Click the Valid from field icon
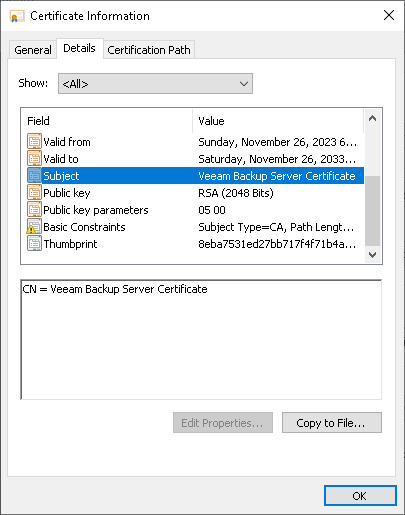The image size is (405, 515). pos(34,142)
